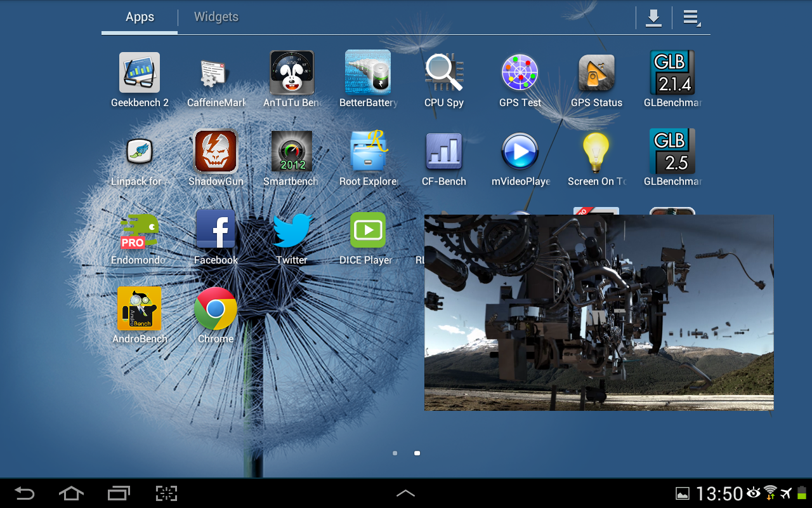Tap the battery indicator icon
The width and height of the screenshot is (812, 508).
802,493
